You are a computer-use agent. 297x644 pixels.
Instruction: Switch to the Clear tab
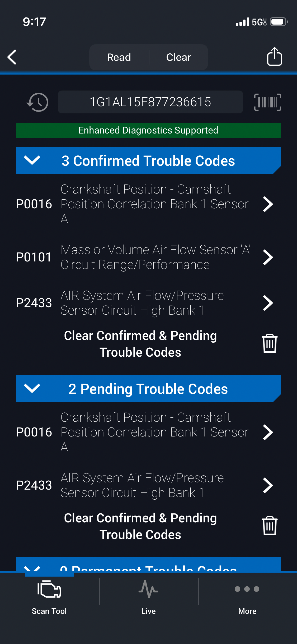coord(179,57)
